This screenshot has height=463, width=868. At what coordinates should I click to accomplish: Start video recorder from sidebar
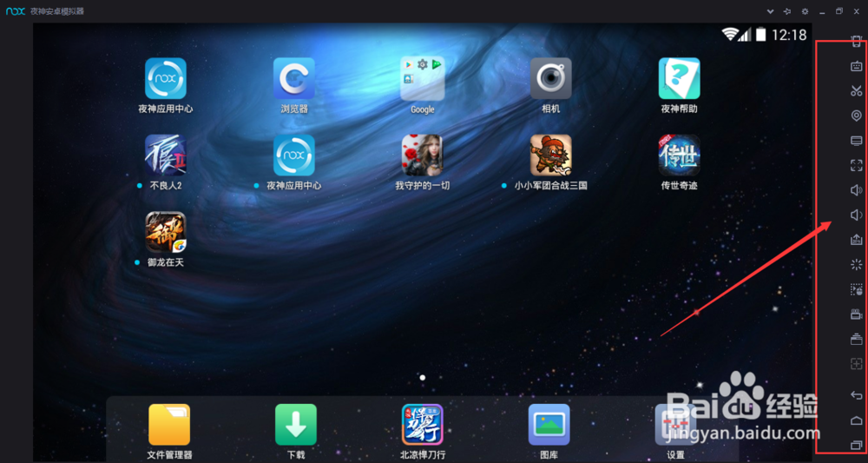pyautogui.click(x=857, y=314)
